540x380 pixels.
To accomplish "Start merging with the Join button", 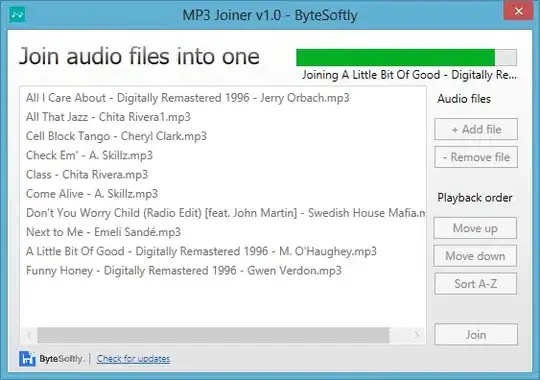I will 476,334.
